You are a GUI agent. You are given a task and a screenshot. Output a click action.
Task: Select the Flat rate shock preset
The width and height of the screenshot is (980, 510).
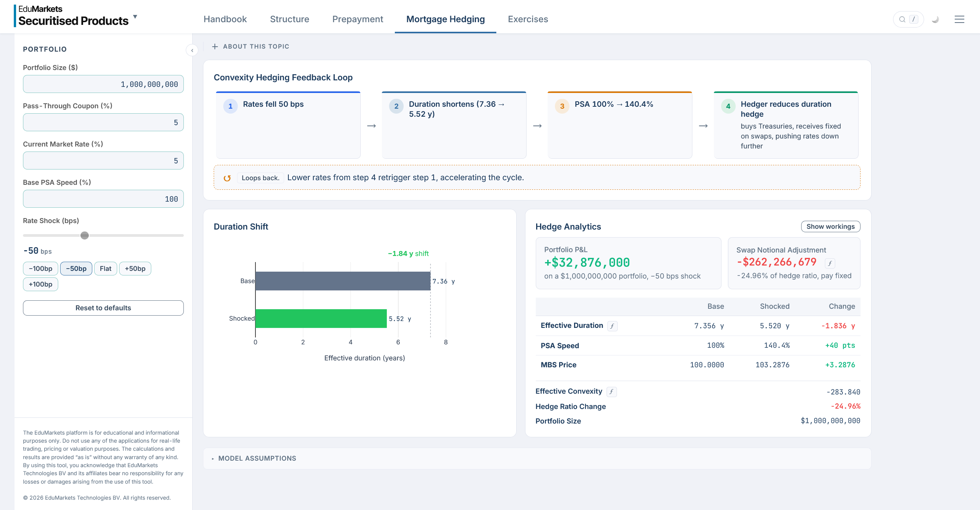(106, 269)
